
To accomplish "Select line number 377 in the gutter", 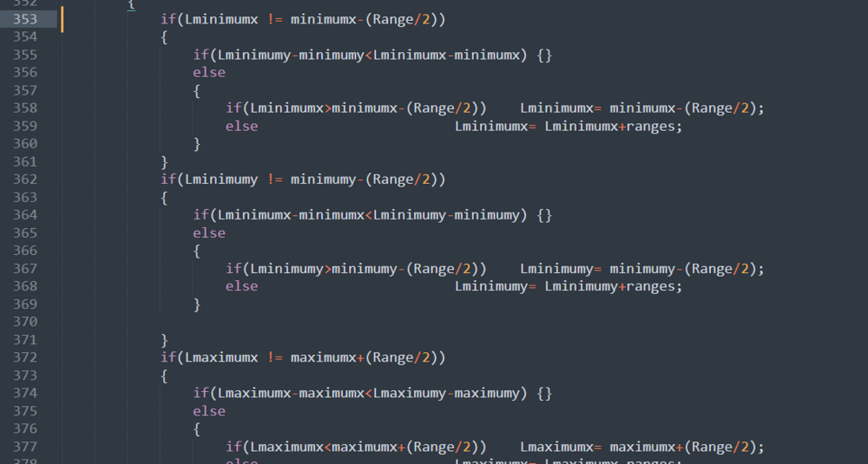I will (25, 447).
